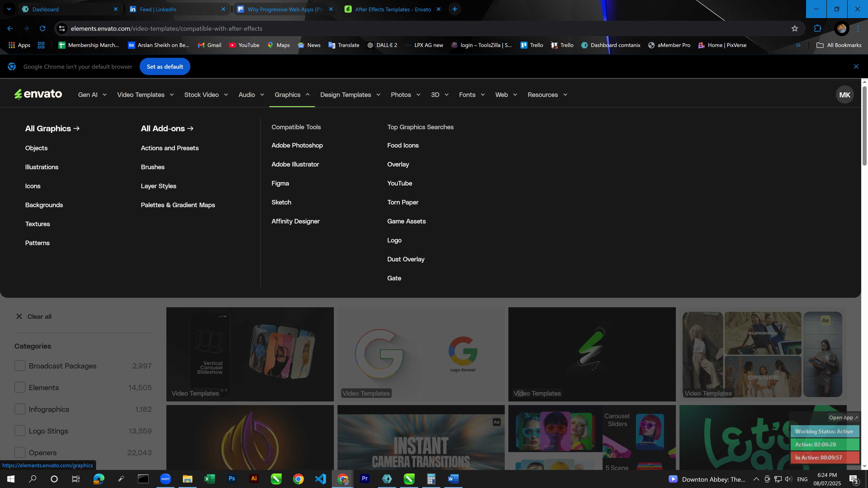Viewport: 868px width, 488px height.
Task: Go back with the browser back arrow
Action: [10, 29]
